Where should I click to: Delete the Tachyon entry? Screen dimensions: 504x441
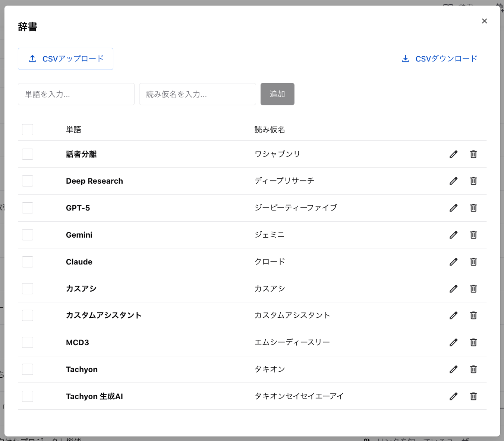point(473,369)
